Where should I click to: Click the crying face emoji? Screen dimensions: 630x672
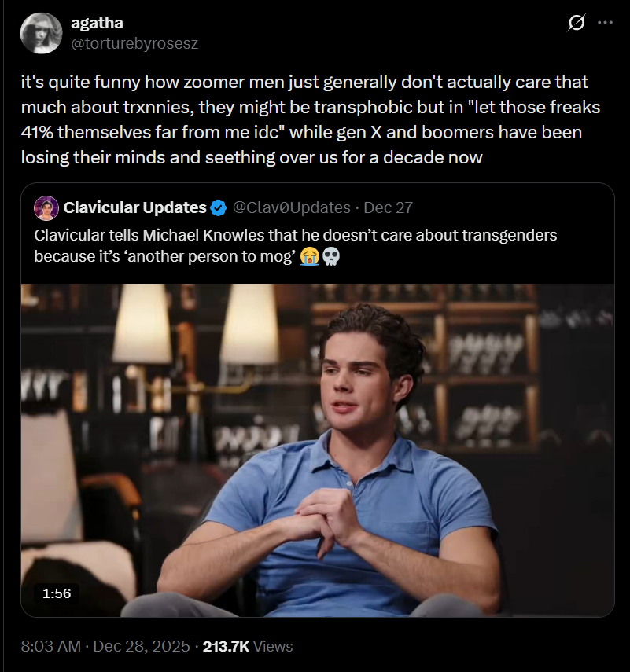coord(309,256)
